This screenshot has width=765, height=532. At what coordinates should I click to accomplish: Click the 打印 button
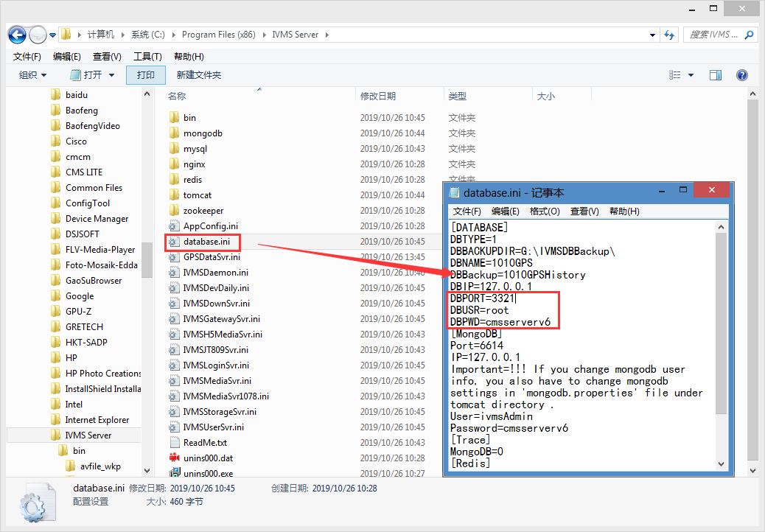point(145,75)
